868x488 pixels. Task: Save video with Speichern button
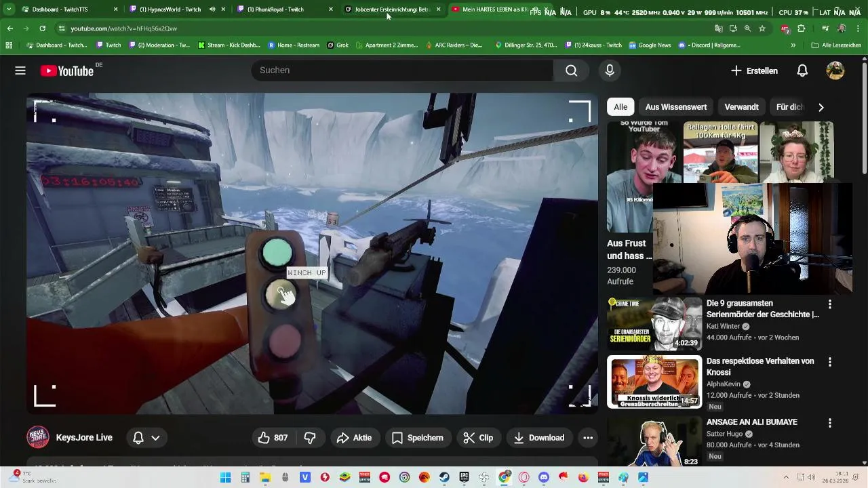pyautogui.click(x=417, y=438)
